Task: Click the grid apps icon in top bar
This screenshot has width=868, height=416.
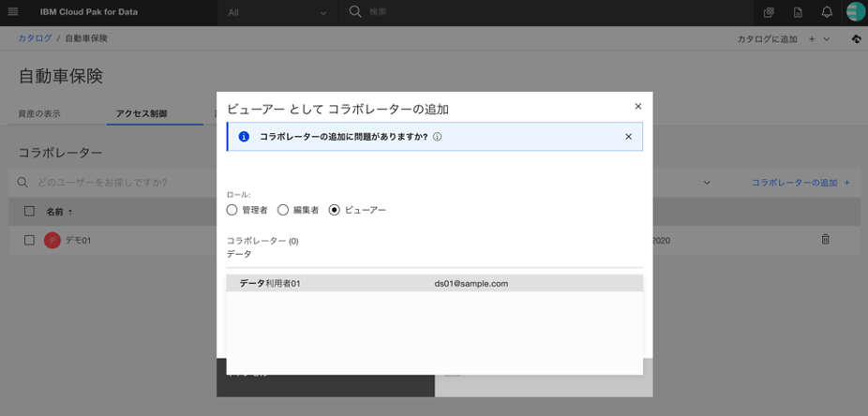Action: pyautogui.click(x=769, y=12)
